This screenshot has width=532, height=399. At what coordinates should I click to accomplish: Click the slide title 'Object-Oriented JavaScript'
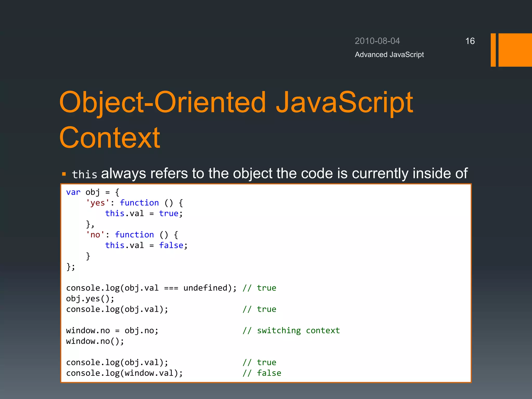[x=236, y=102]
